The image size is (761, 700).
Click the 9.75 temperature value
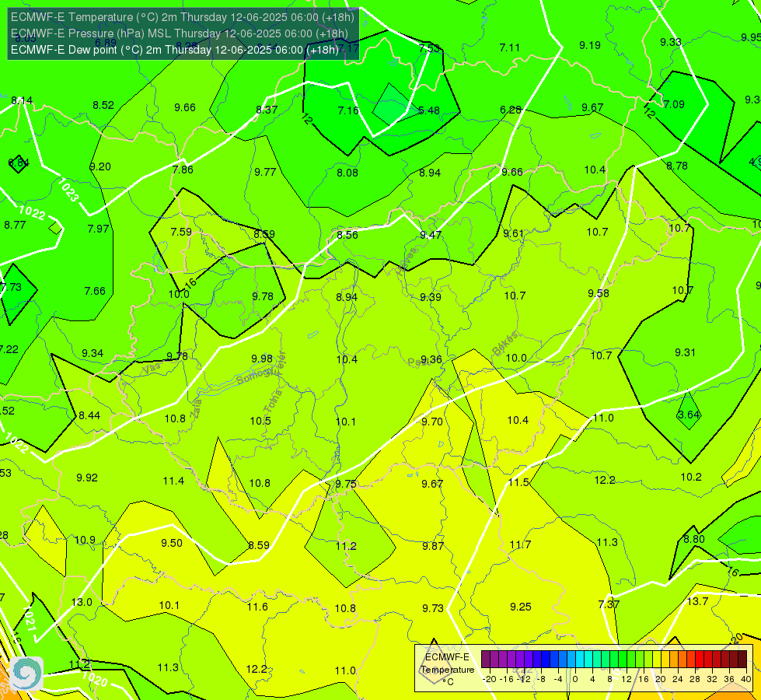pos(346,484)
